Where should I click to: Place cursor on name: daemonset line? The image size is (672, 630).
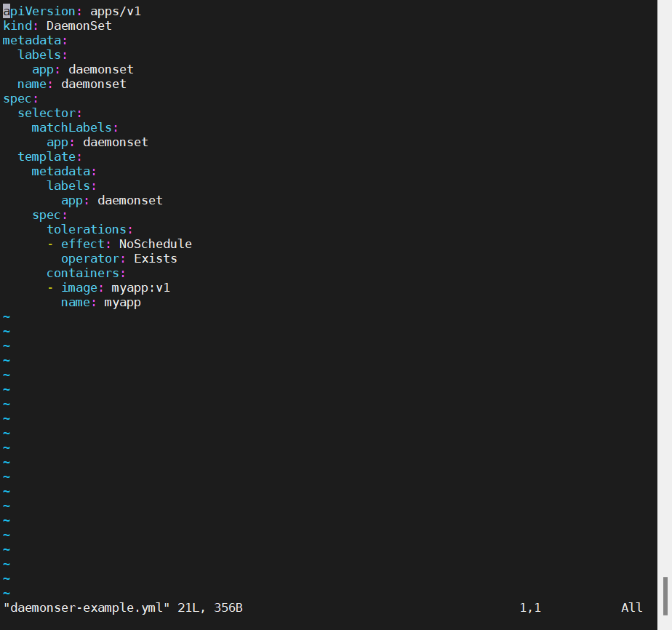[x=72, y=84]
